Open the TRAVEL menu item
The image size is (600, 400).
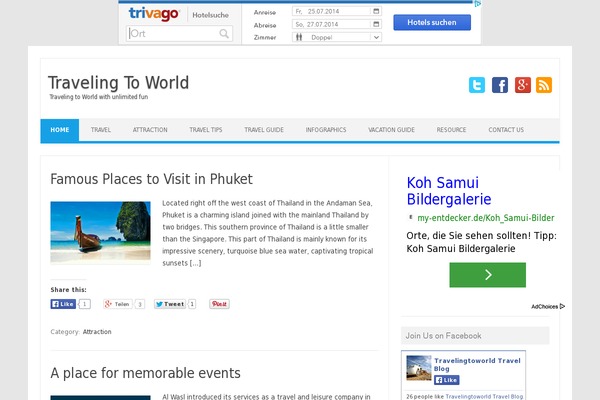coord(101,130)
